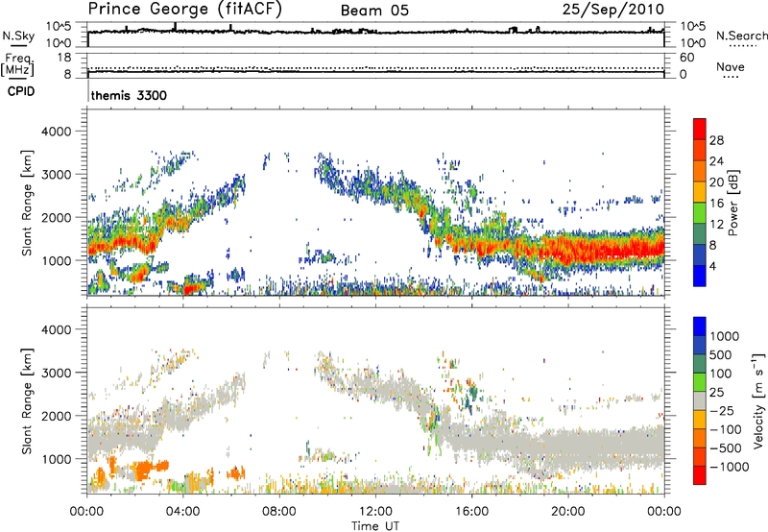Click the 'Power [dB]' color bar label
This screenshot has width=768, height=532.
(733, 203)
